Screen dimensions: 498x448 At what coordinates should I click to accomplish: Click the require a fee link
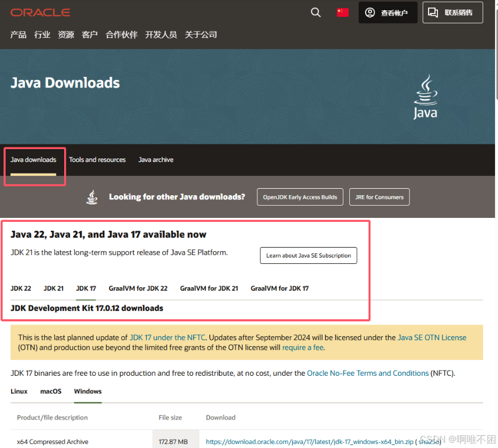pos(303,347)
